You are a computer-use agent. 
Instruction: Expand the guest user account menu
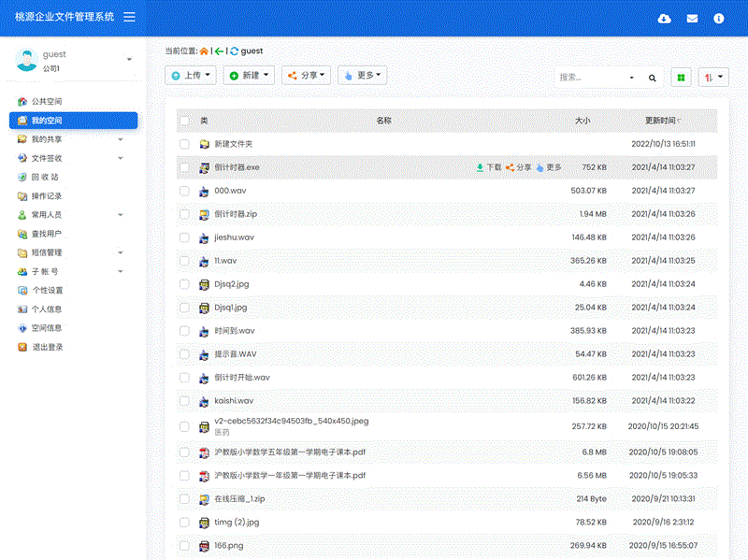(x=129, y=60)
